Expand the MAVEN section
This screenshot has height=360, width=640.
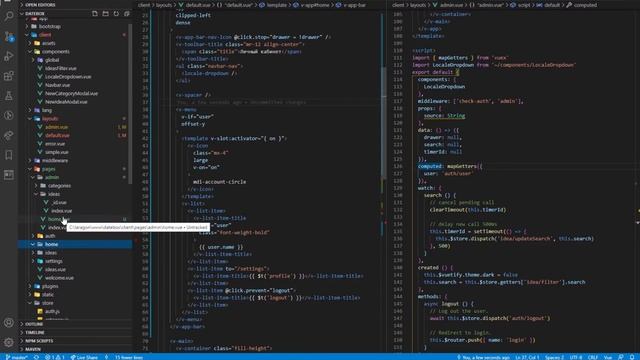click(76, 349)
